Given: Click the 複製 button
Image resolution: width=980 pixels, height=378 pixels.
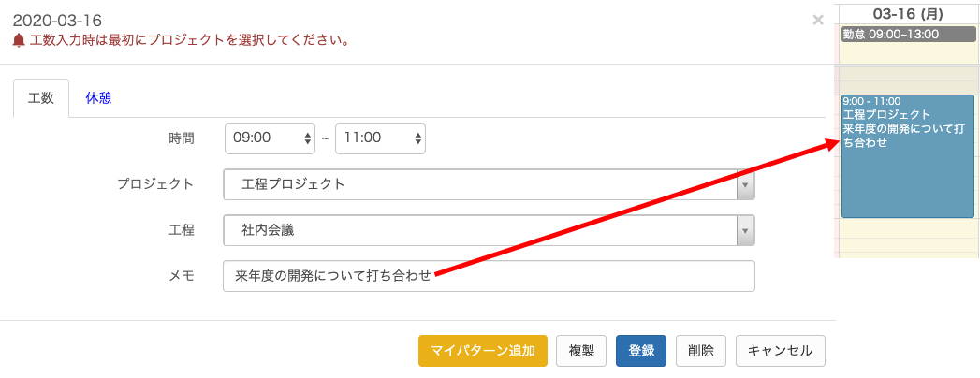Looking at the screenshot, I should click(x=581, y=351).
